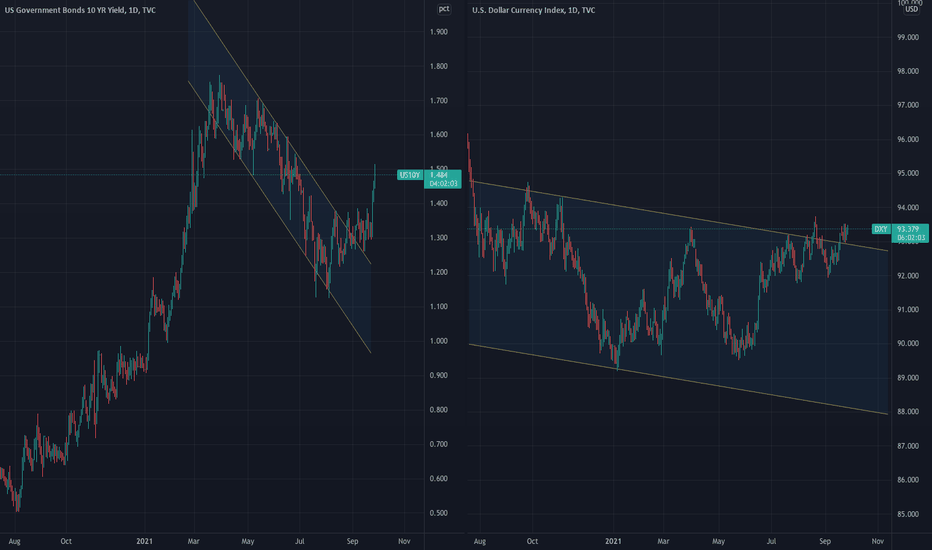The image size is (932, 550).
Task: Click 1.200 on the yield price axis
Action: coord(439,272)
